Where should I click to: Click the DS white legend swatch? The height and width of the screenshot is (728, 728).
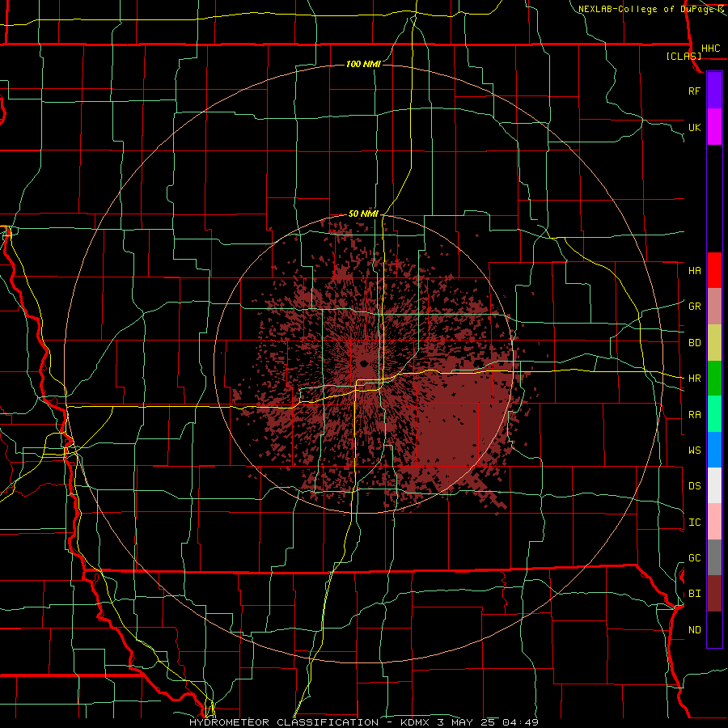(714, 485)
